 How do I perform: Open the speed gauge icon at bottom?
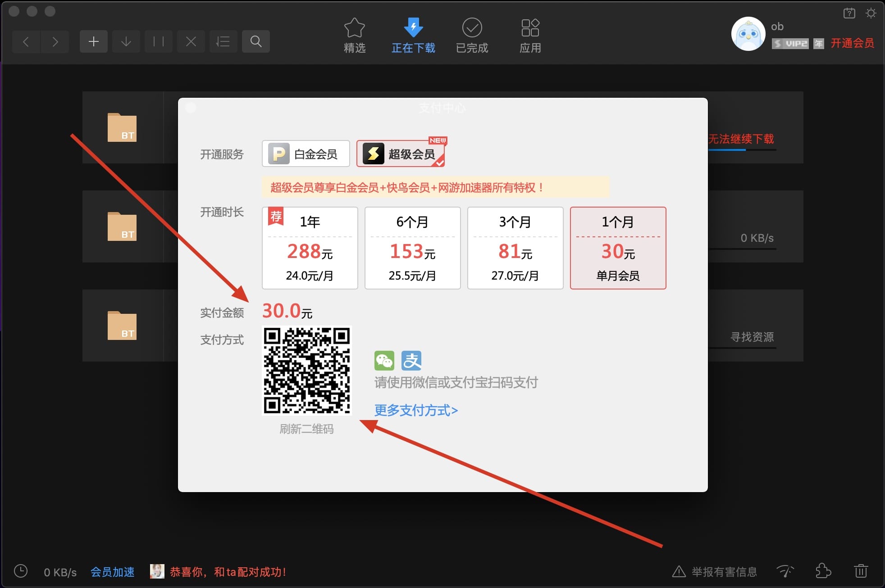point(785,571)
